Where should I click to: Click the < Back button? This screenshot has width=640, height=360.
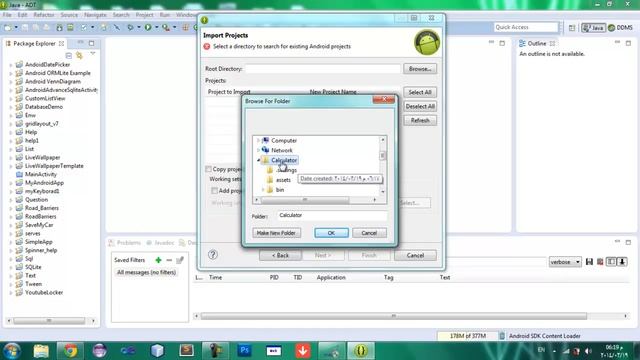[x=280, y=256]
